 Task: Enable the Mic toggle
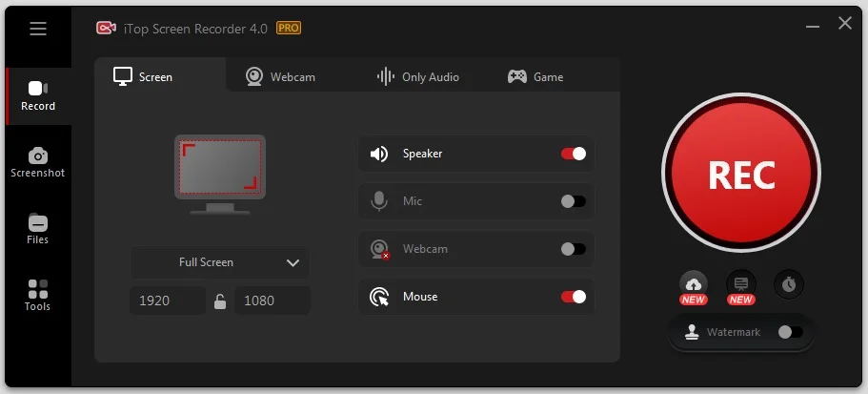point(574,201)
